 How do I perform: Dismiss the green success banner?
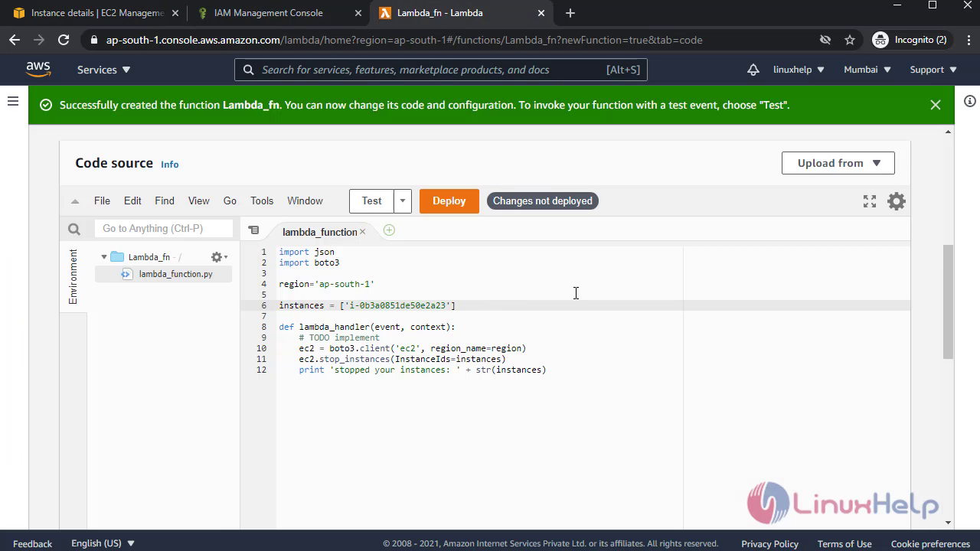936,105
